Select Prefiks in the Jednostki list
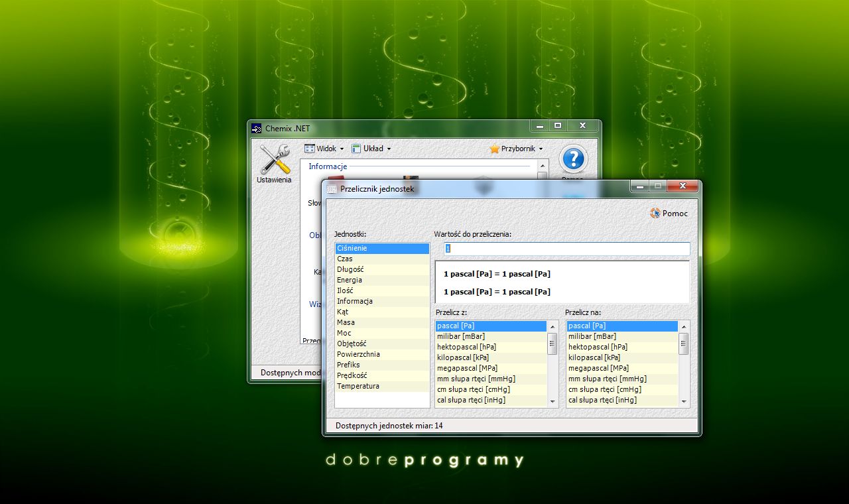The image size is (849, 504). coord(382,365)
